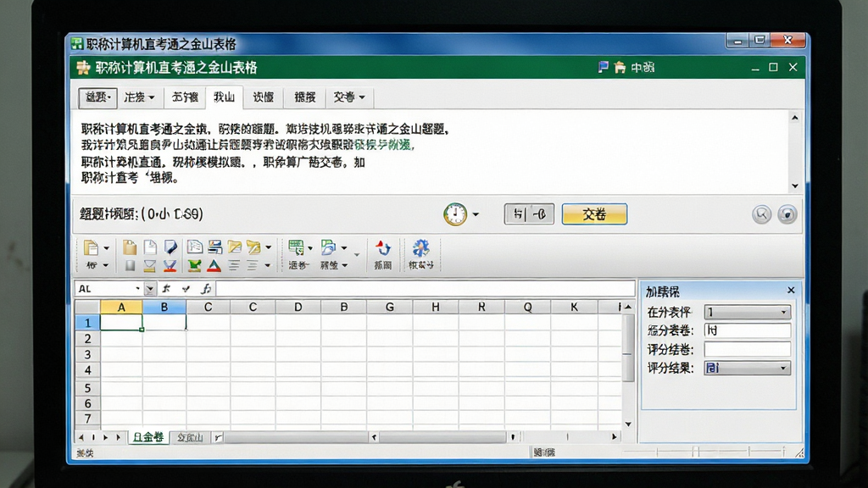This screenshot has width=868, height=488.
Task: Click the round magnifier icon in exam bar
Action: tap(762, 214)
